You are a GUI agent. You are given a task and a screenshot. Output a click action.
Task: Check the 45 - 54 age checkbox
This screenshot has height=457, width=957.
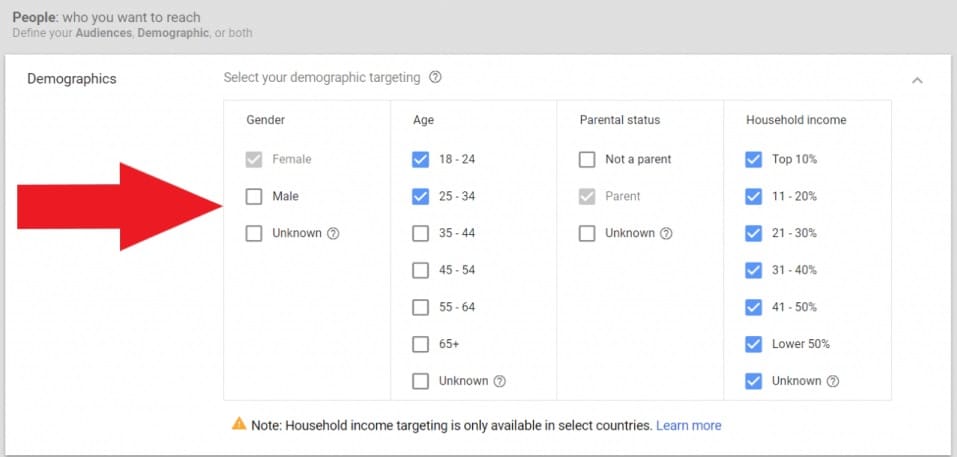(421, 270)
